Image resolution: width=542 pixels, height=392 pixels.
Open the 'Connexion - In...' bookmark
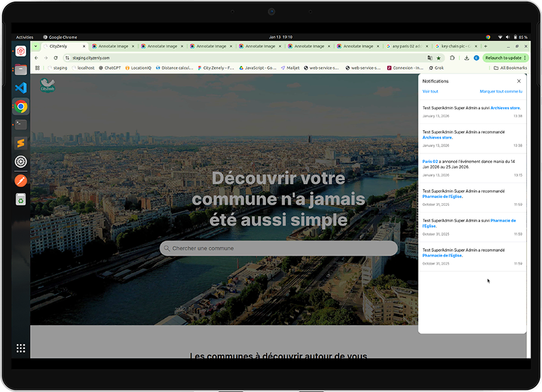pos(405,68)
